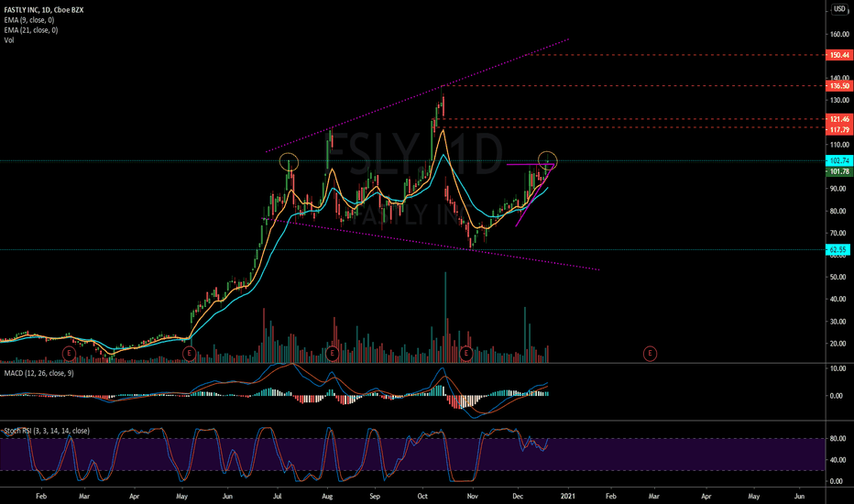
Task: Click the 62.55 cyan price label
Action: [x=838, y=249]
